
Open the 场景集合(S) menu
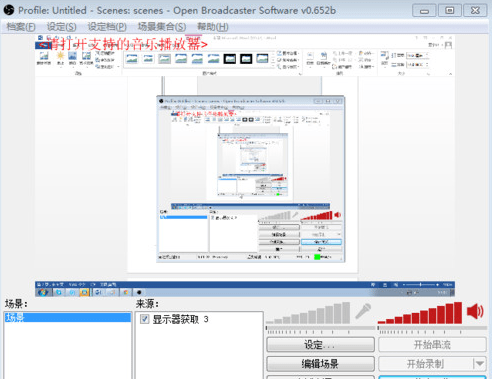162,27
